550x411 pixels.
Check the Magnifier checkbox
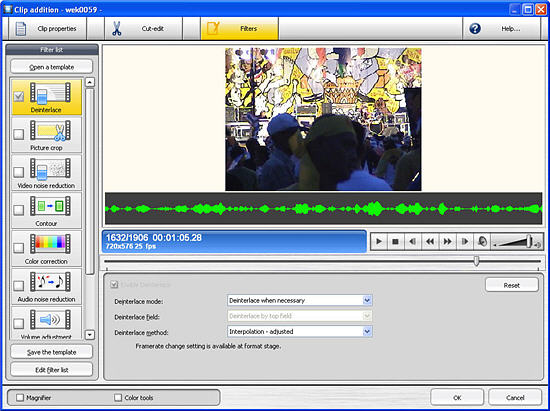[x=20, y=397]
